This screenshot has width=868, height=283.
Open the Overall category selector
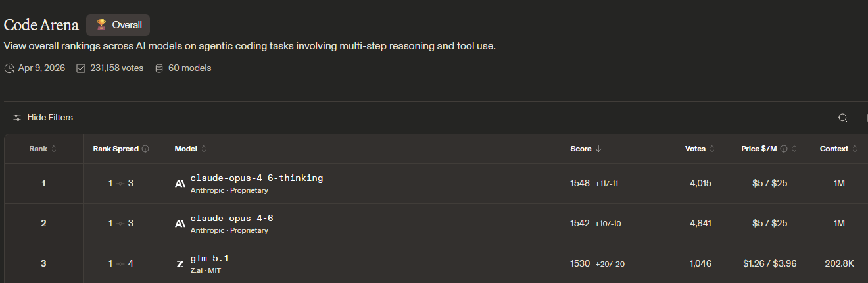tap(118, 25)
